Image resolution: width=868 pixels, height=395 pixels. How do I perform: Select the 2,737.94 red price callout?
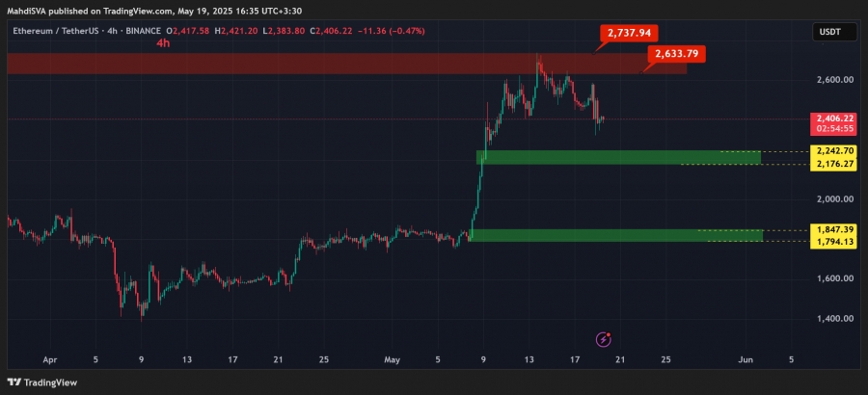tap(628, 33)
